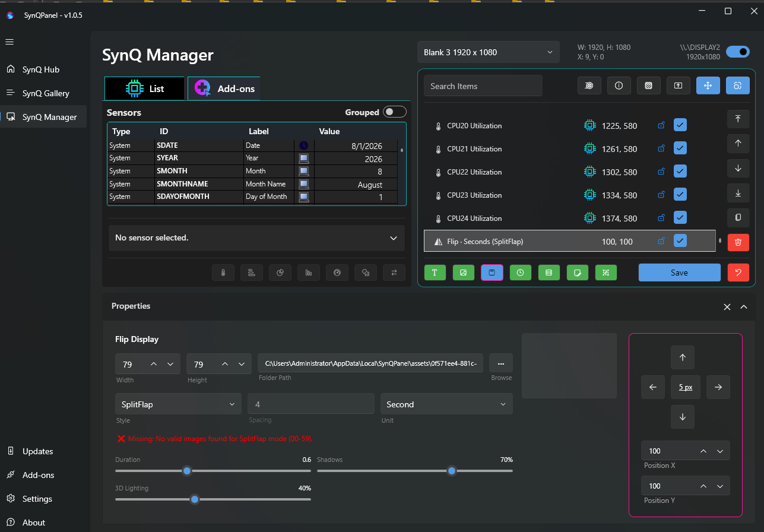Open Updates in the sidebar
Image resolution: width=764 pixels, height=532 pixels.
click(43, 451)
